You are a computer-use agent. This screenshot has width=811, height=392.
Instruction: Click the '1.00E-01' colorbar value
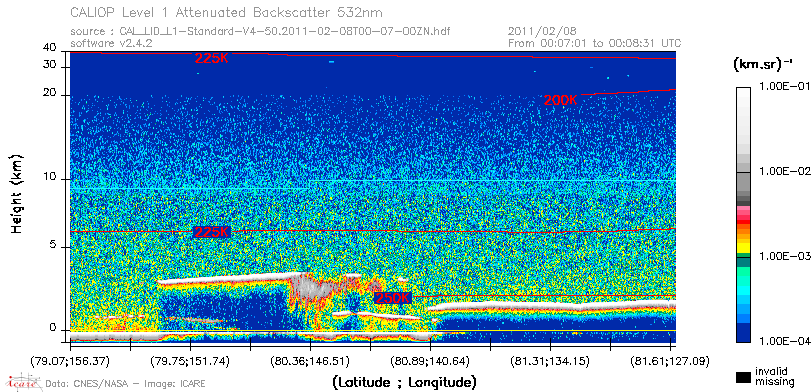pyautogui.click(x=784, y=87)
